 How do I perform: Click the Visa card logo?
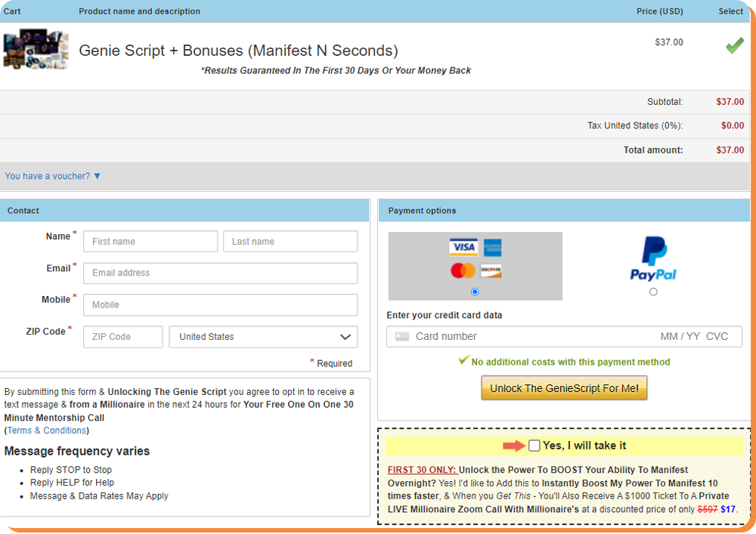[x=463, y=247]
